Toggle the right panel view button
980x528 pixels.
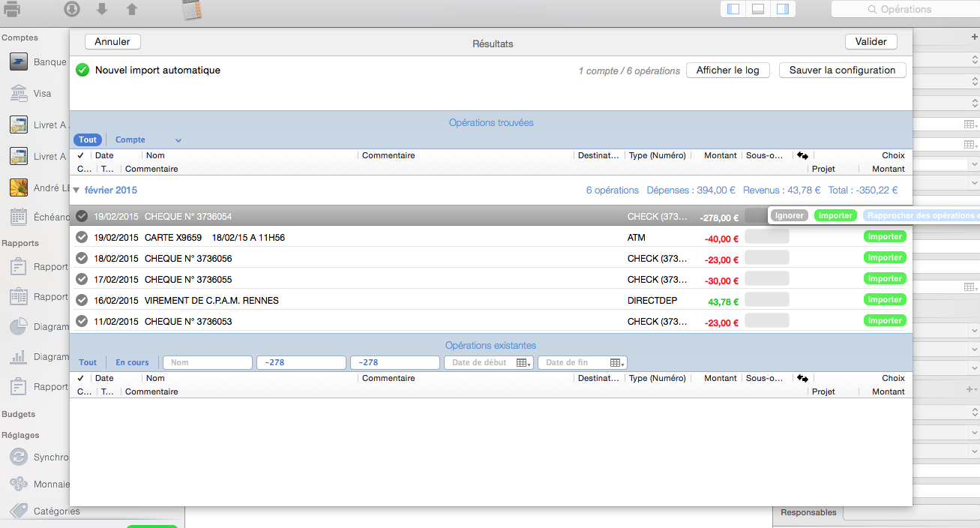point(783,10)
